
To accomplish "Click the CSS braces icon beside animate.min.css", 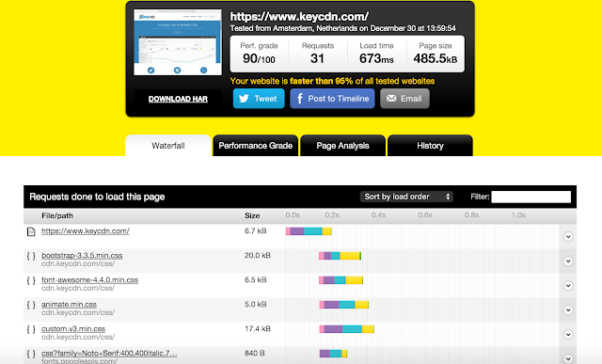I will 31,305.
